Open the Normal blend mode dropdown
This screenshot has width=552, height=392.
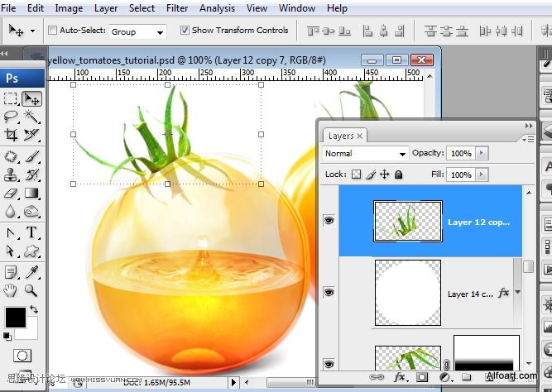click(366, 154)
